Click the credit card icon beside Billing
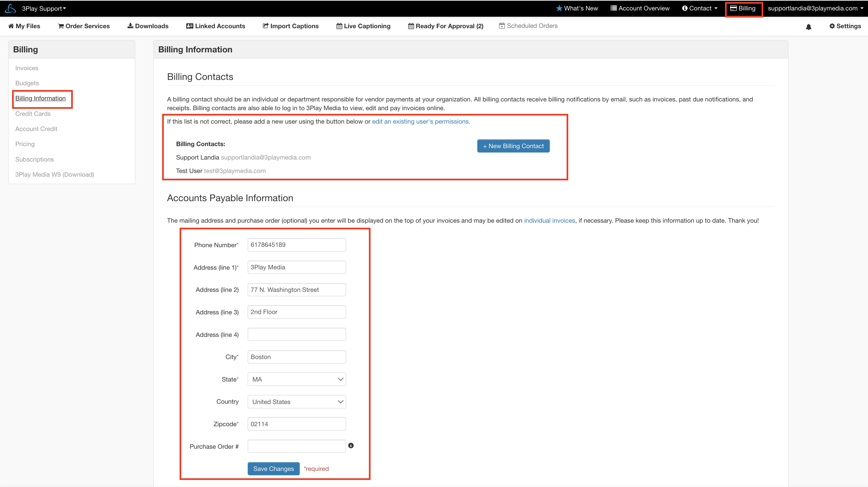This screenshot has width=868, height=487. point(733,8)
